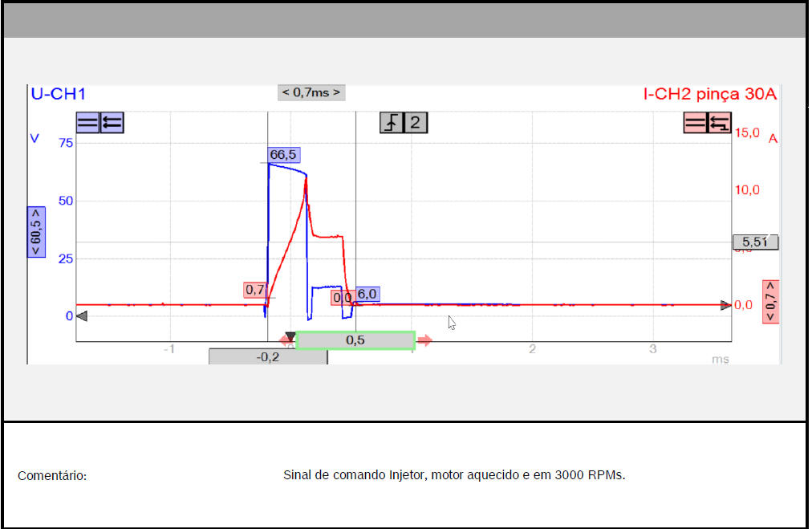This screenshot has width=812, height=529.
Task: Select the I-CH2 pinça 30A channel label
Action: pos(710,94)
